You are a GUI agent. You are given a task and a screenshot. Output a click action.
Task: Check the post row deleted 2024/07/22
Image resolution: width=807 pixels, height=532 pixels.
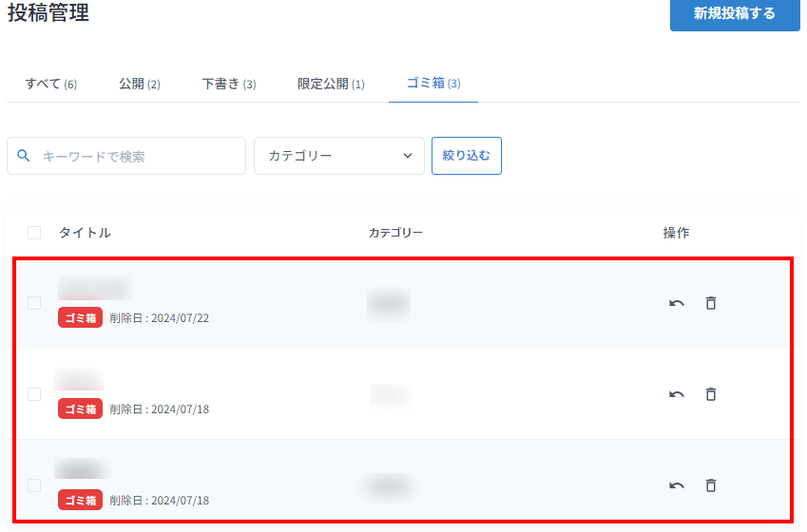tap(34, 303)
